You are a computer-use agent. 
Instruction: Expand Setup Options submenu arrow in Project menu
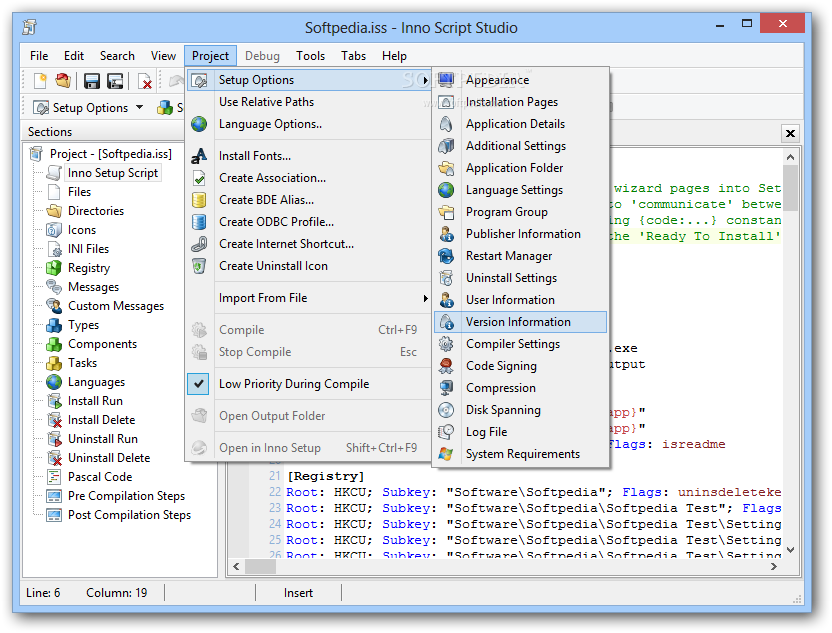(425, 80)
